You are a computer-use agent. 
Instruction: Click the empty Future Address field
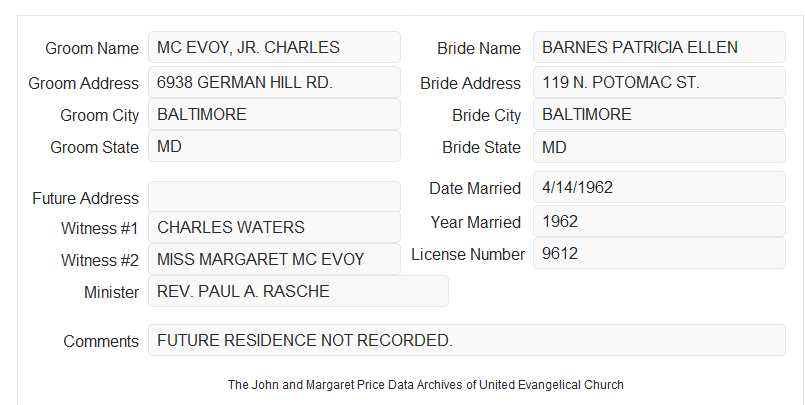tap(274, 197)
